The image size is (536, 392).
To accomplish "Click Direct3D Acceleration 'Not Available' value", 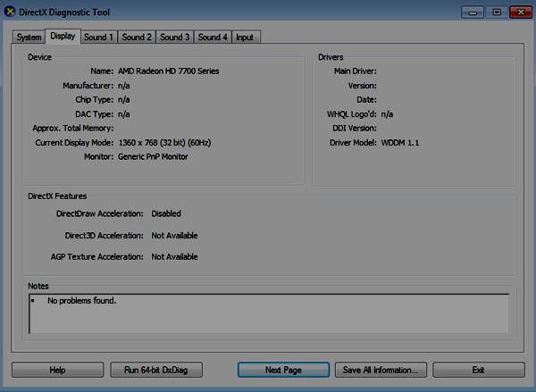I will [x=174, y=236].
